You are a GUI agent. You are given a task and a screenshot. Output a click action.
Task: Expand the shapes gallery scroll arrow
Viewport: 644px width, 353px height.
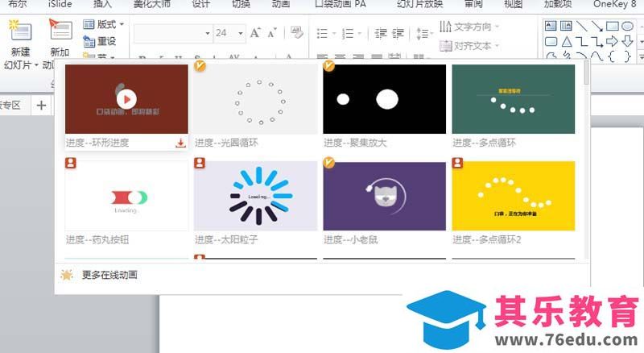tap(641, 56)
